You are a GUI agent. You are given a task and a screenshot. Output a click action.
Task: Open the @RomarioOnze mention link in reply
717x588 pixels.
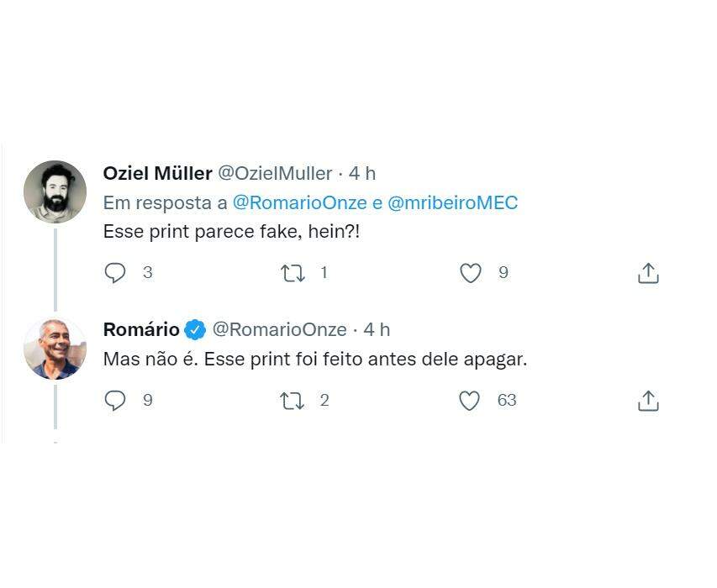[x=299, y=202]
